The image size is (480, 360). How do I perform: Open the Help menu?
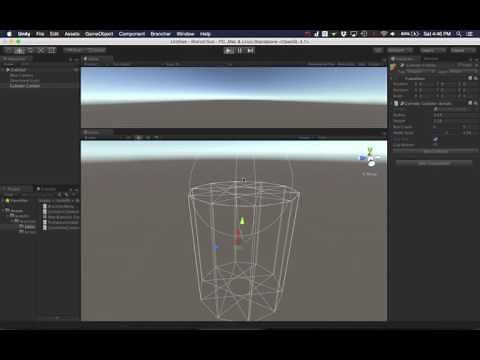(x=205, y=34)
